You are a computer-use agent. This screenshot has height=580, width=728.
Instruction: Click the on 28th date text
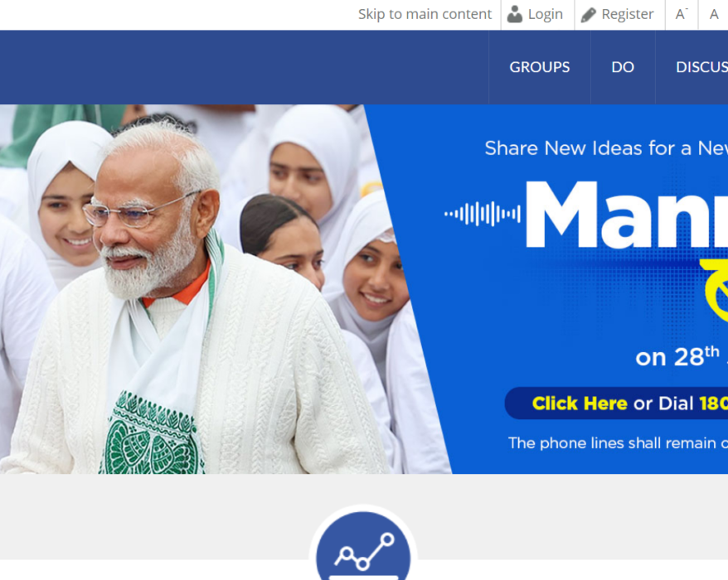677,356
